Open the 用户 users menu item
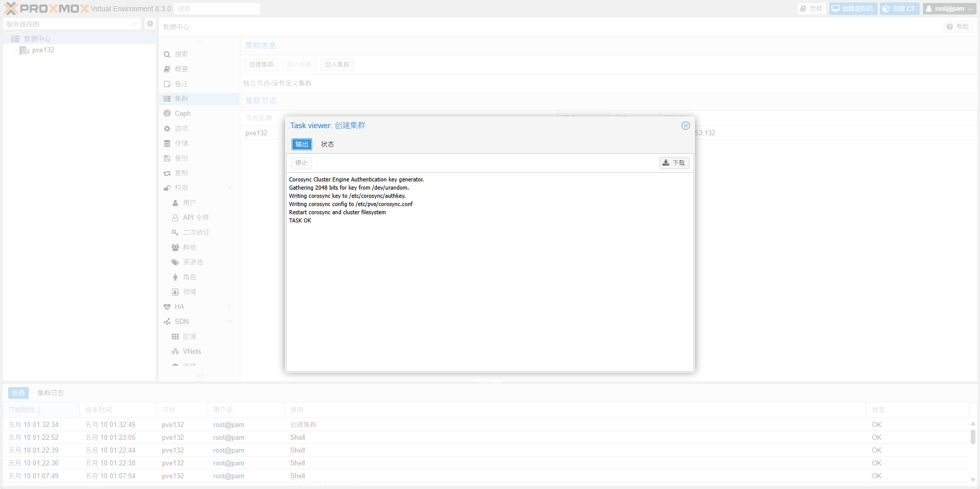Image resolution: width=980 pixels, height=489 pixels. 199,202
